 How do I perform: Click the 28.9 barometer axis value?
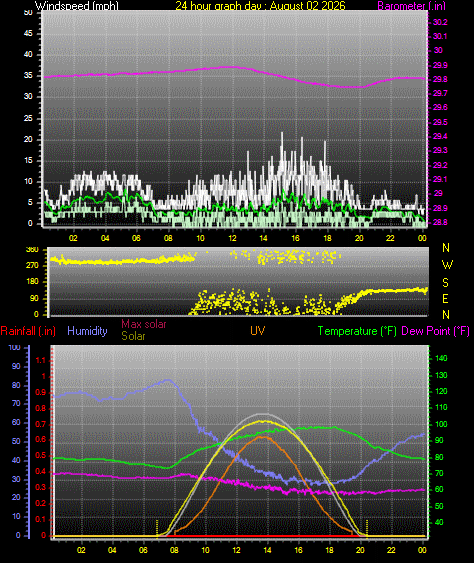[x=440, y=208]
